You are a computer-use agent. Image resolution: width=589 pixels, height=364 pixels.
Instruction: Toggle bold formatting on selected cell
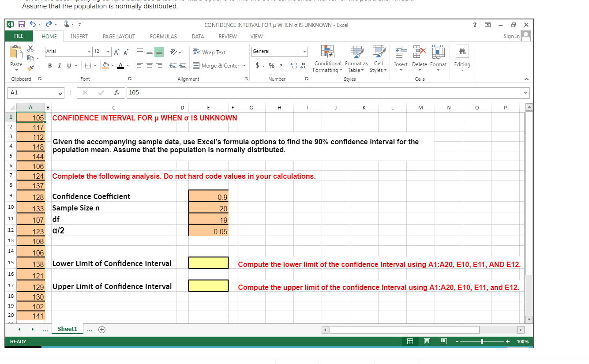[x=49, y=65]
